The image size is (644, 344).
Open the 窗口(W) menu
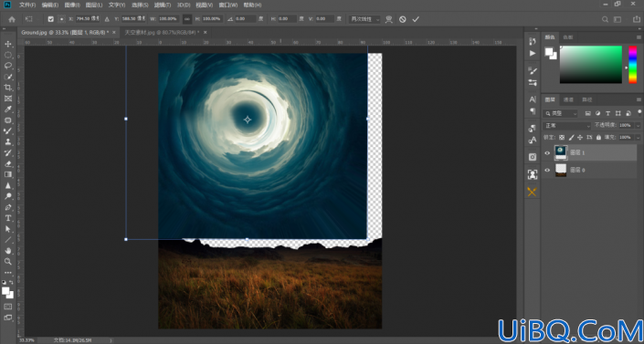click(228, 5)
